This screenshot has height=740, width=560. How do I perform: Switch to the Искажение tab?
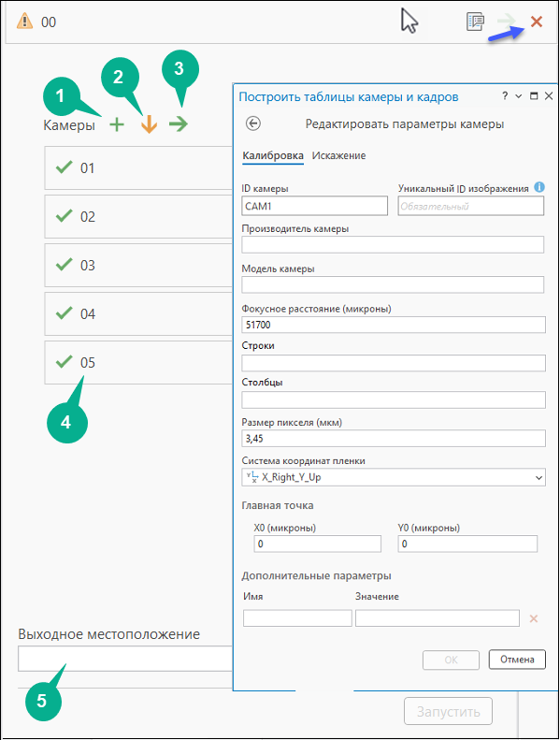(338, 155)
